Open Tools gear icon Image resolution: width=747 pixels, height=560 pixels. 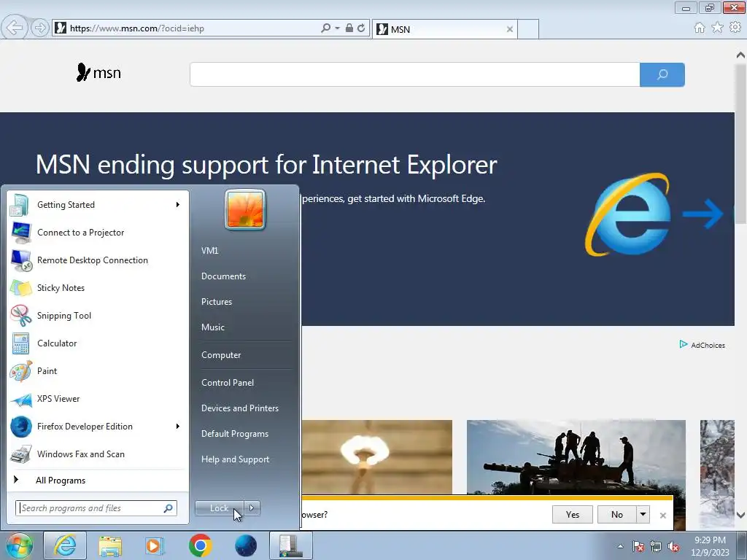point(735,28)
